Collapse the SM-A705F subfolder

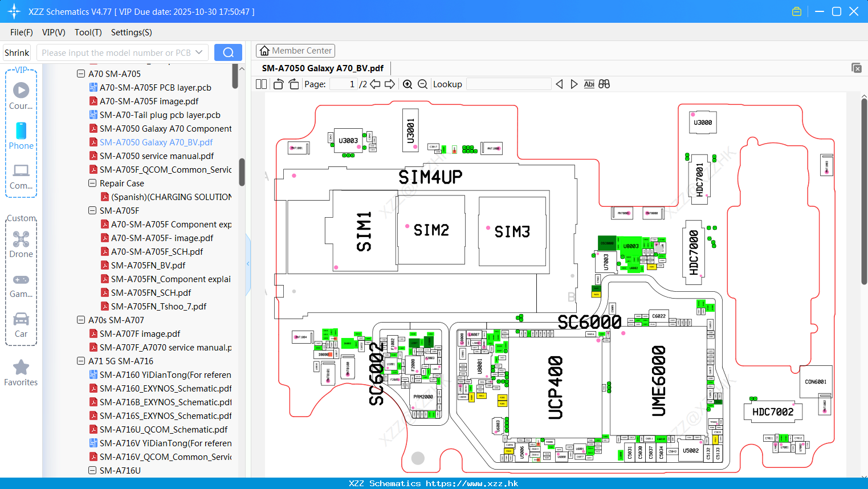pos(92,211)
